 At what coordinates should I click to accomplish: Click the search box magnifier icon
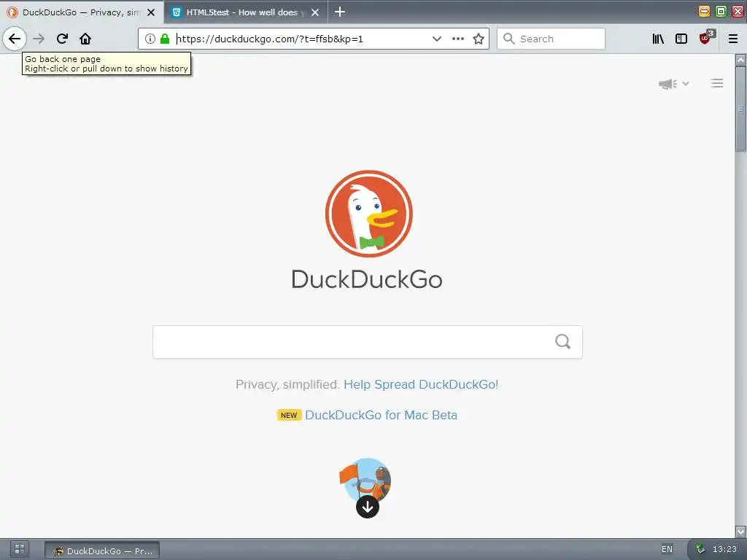coord(508,39)
